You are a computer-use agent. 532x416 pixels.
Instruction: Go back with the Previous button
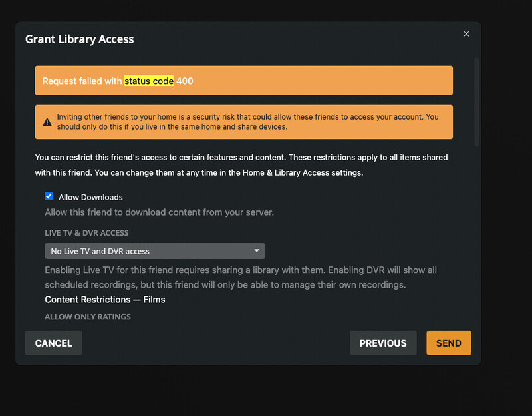[x=383, y=343]
